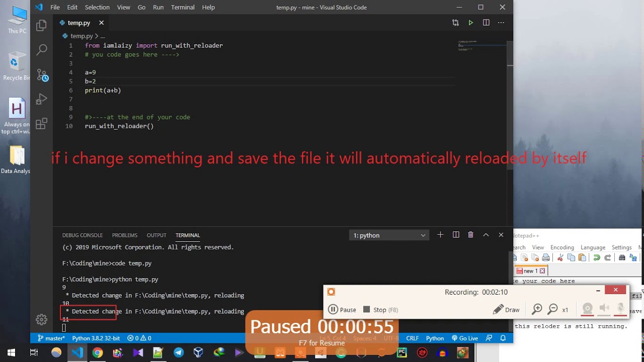Create a new terminal with plus icon
This screenshot has height=362, width=644.
(440, 235)
